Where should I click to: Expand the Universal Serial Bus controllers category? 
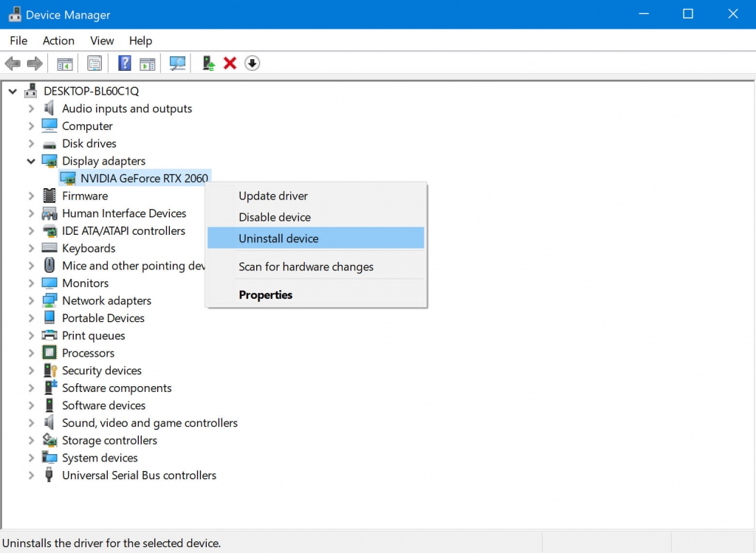tap(30, 475)
